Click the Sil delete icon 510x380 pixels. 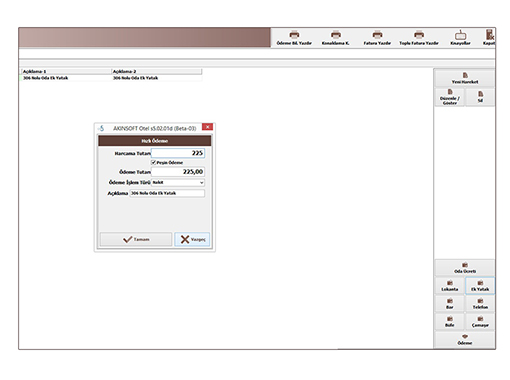pyautogui.click(x=480, y=97)
